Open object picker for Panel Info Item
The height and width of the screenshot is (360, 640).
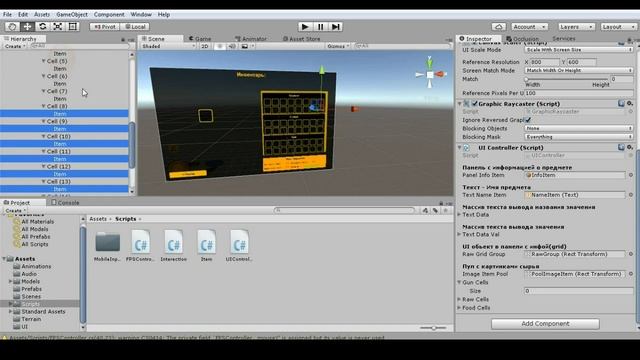click(631, 175)
